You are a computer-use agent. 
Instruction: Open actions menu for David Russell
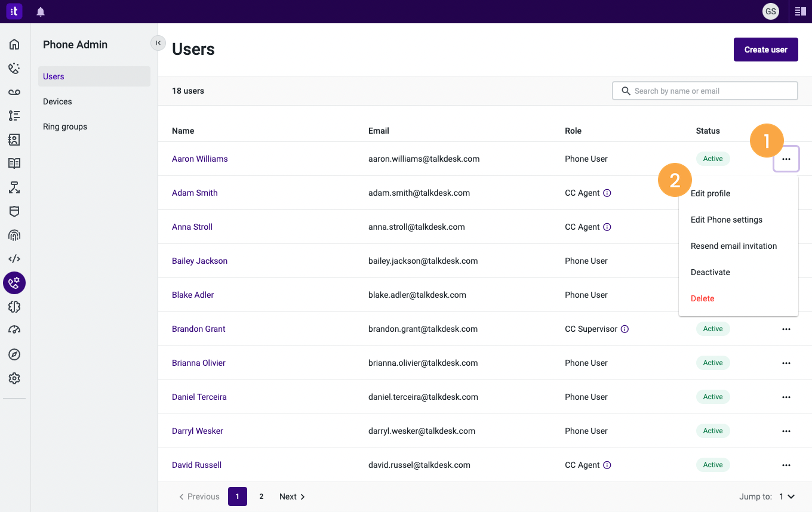[786, 465]
